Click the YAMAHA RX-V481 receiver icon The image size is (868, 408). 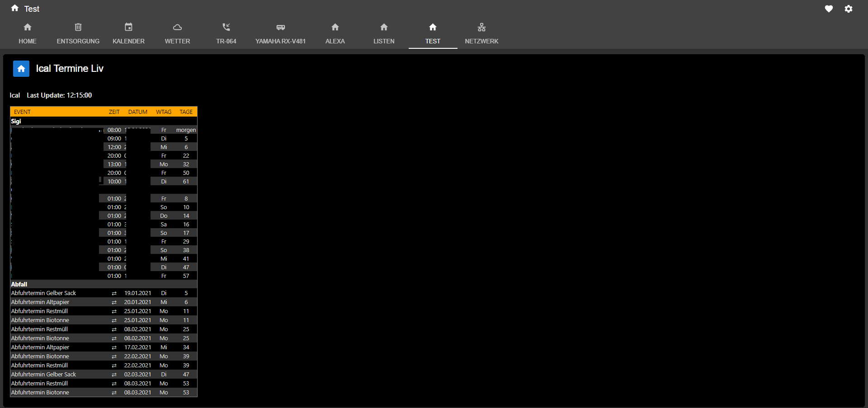point(281,28)
